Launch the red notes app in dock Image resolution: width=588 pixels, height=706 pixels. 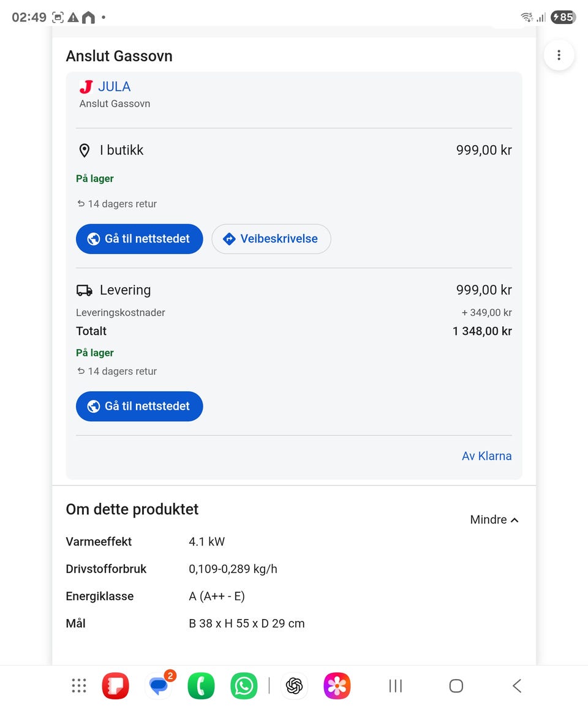coord(115,686)
